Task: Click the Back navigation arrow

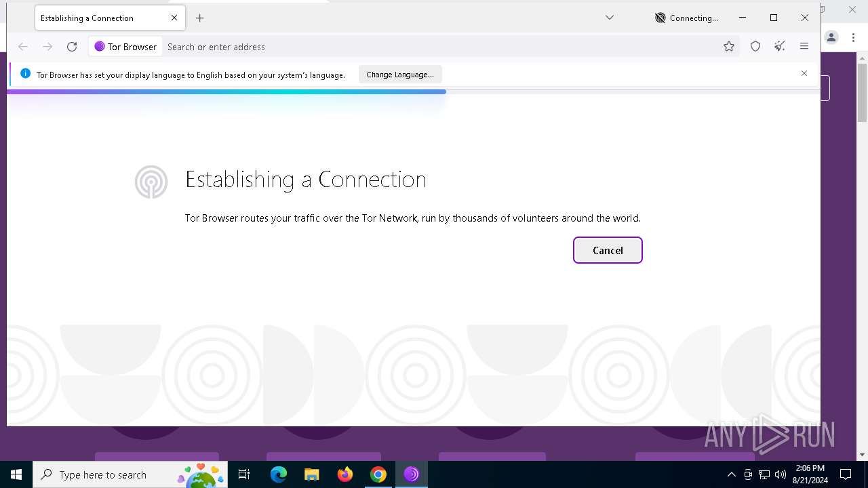Action: pos(22,47)
